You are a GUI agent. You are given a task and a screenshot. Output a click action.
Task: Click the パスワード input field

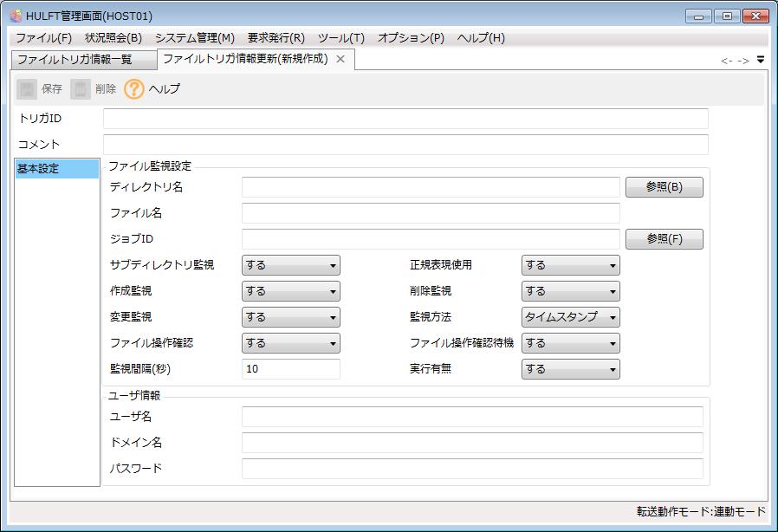pyautogui.click(x=472, y=469)
